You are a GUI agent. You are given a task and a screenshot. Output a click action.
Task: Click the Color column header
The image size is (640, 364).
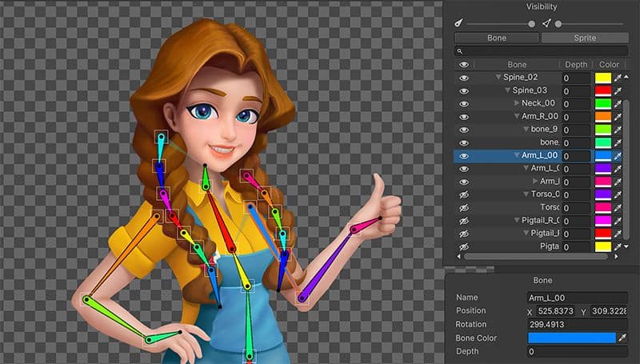point(609,64)
